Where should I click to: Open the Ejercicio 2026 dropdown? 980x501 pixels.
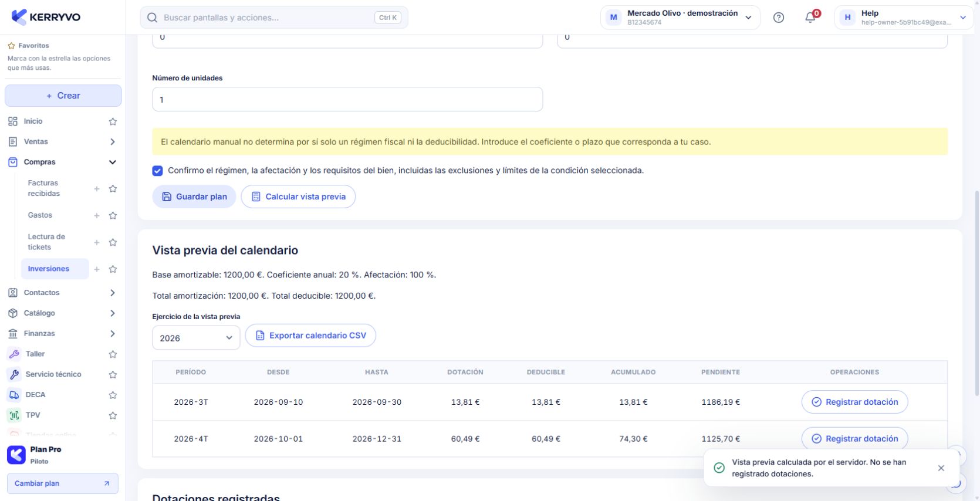[196, 338]
